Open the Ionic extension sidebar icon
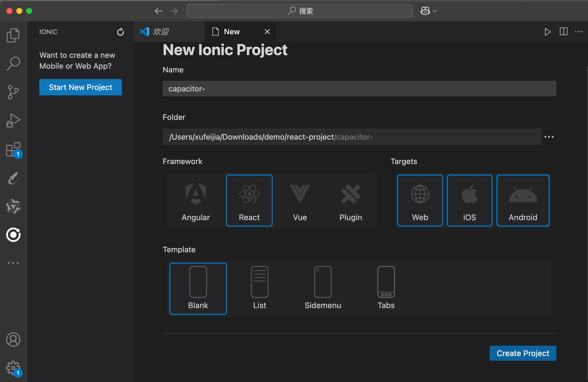The image size is (588, 382). [x=13, y=234]
